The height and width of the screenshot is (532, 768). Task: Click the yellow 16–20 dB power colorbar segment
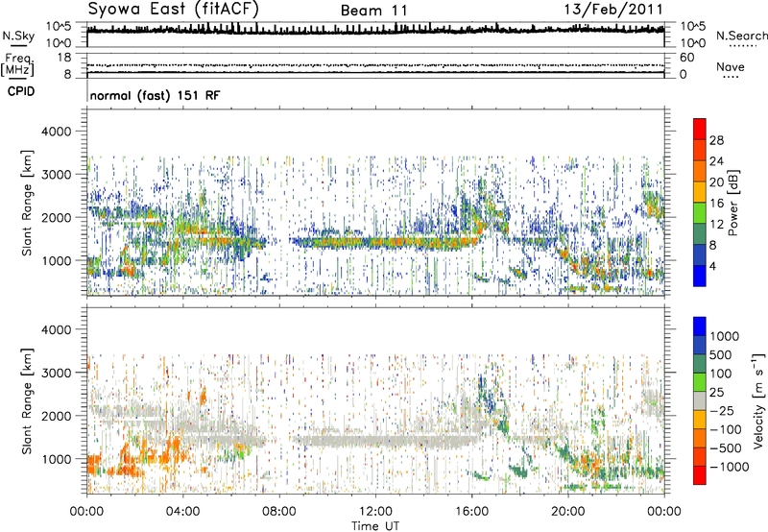[x=700, y=192]
